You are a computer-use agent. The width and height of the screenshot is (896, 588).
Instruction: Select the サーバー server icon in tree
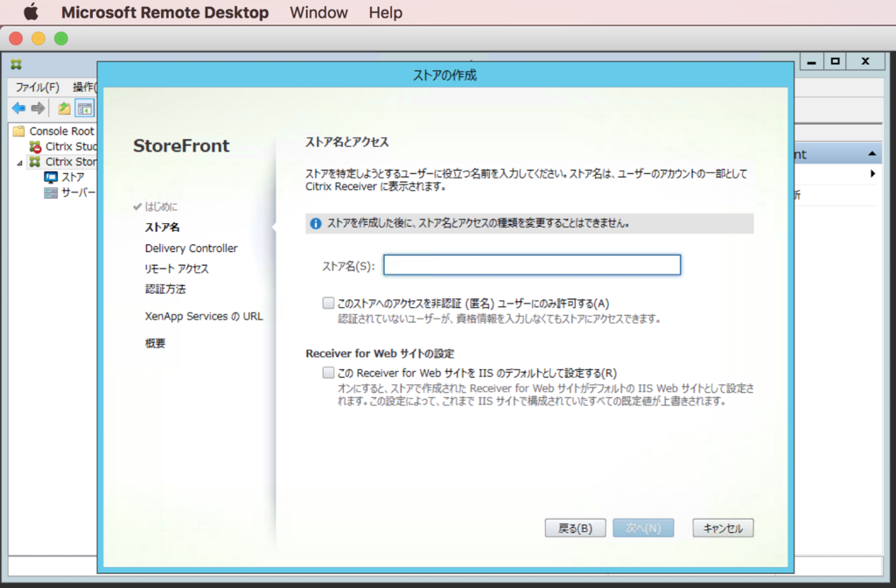click(51, 192)
